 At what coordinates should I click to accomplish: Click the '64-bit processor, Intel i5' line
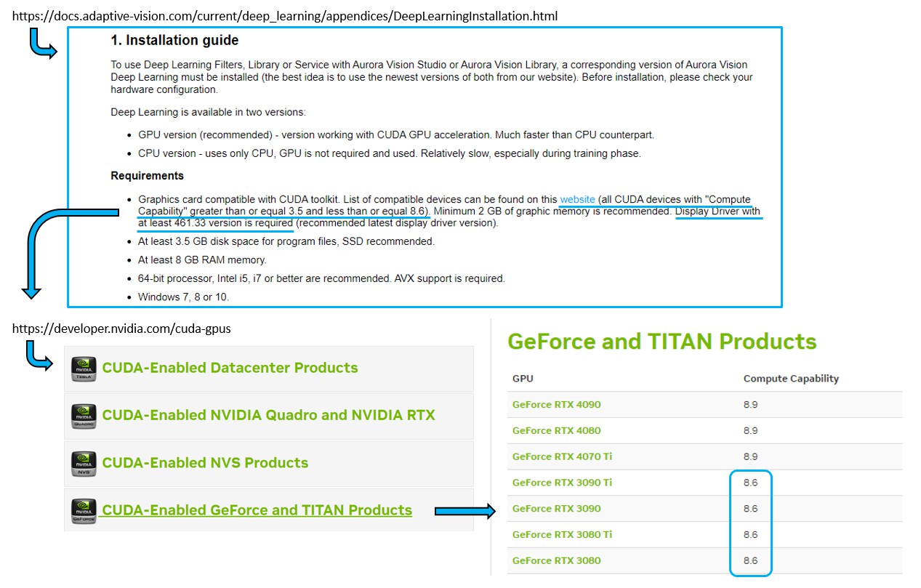point(321,278)
